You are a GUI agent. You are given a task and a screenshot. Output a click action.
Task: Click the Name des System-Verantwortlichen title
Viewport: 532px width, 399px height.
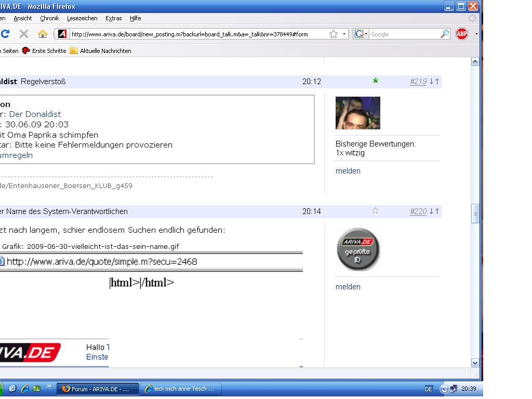point(67,211)
